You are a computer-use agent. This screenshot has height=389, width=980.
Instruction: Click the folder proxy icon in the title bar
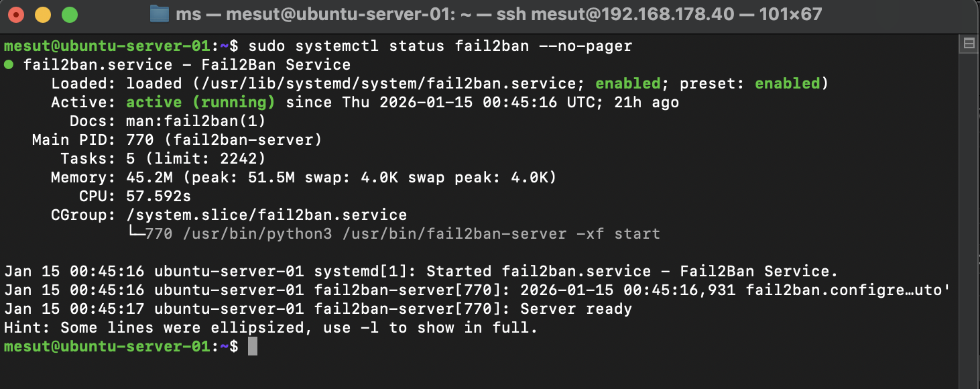(x=159, y=13)
